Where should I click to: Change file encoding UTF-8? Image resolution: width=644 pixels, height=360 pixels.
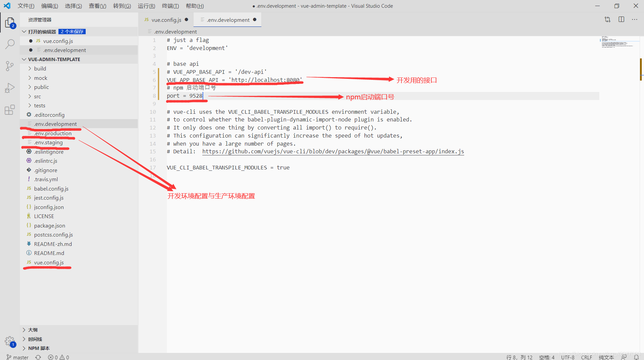[x=568, y=357]
